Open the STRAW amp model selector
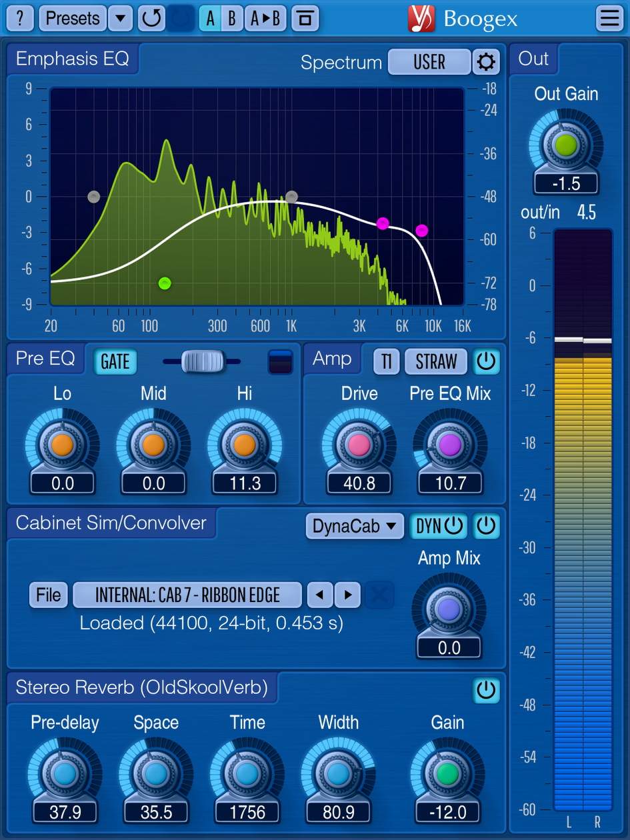Viewport: 630px width, 840px height. pyautogui.click(x=435, y=362)
